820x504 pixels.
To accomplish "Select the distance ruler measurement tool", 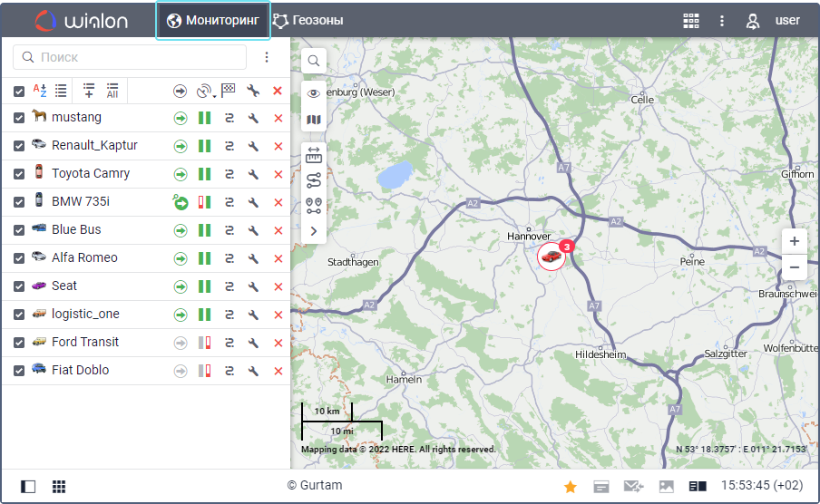I will (x=314, y=155).
